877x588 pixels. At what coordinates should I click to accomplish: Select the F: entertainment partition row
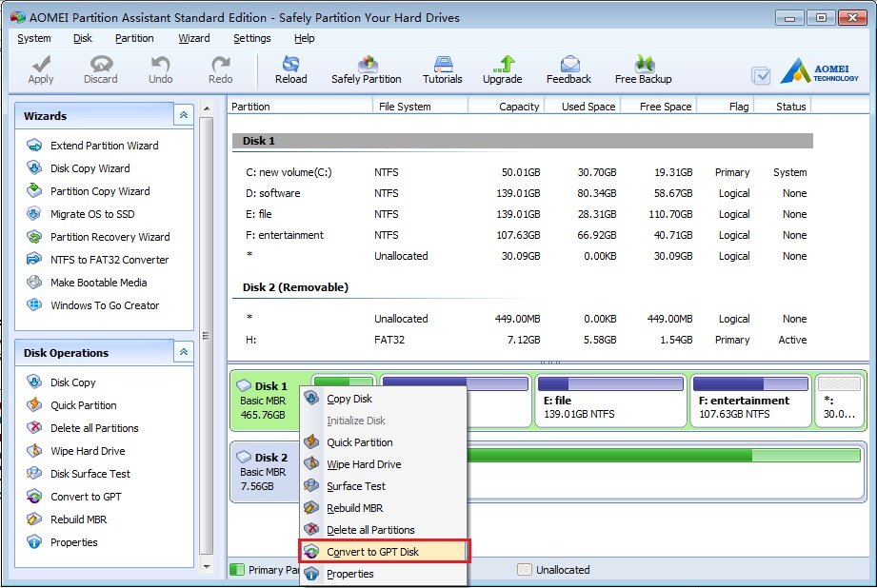523,235
